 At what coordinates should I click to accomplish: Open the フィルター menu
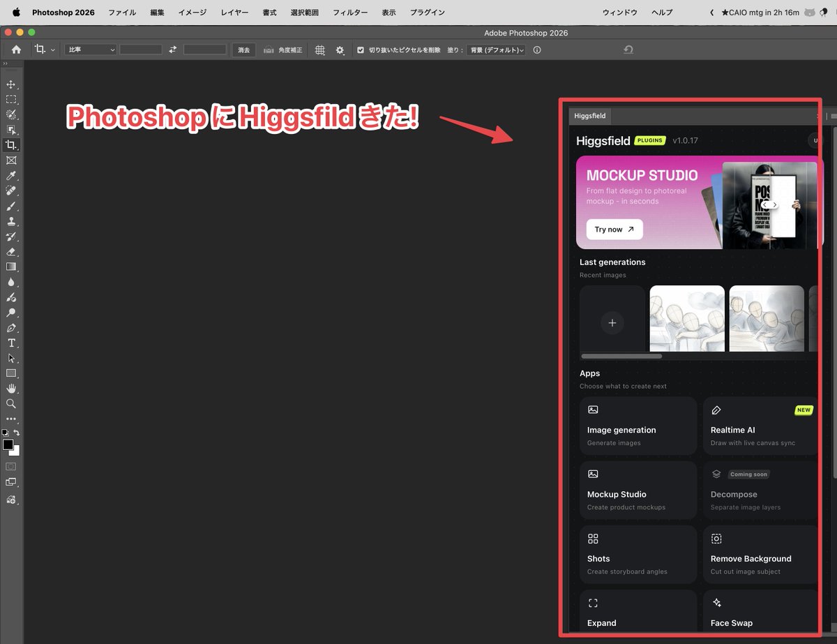click(x=350, y=13)
